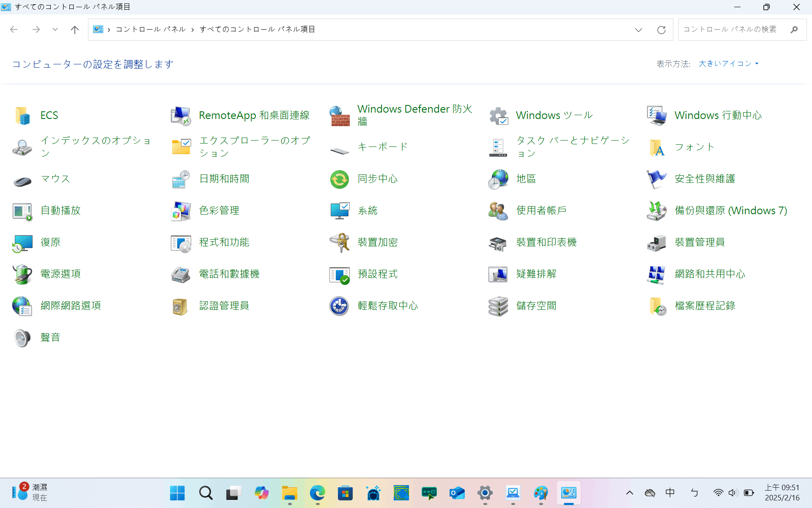Image resolution: width=812 pixels, height=508 pixels.
Task: Open the 色彩管理 color management icon
Action: (x=181, y=211)
